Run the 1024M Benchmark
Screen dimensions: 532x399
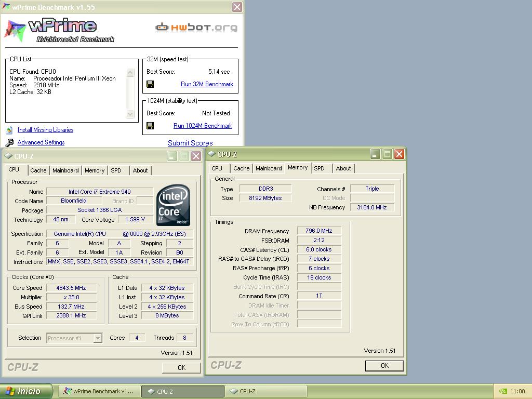[203, 126]
